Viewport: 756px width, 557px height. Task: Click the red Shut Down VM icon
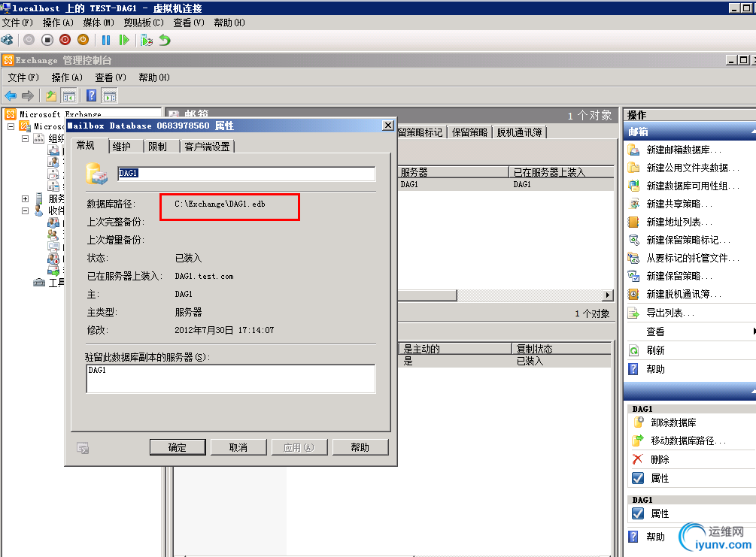(65, 40)
